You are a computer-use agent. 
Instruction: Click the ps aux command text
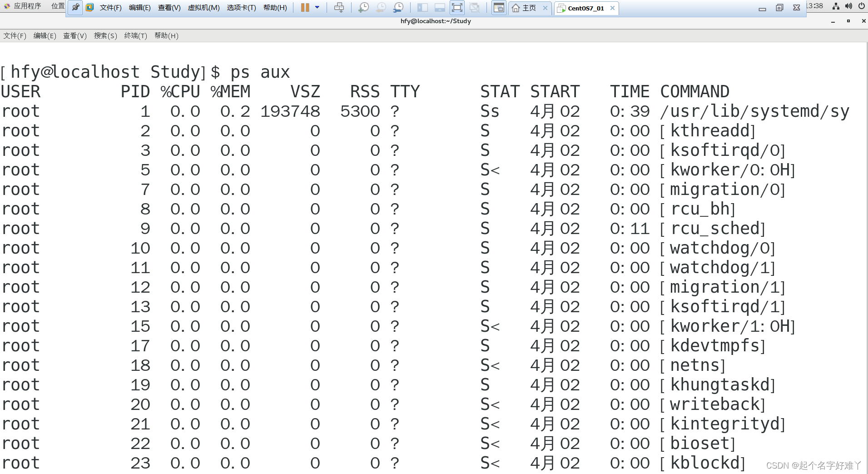click(260, 72)
